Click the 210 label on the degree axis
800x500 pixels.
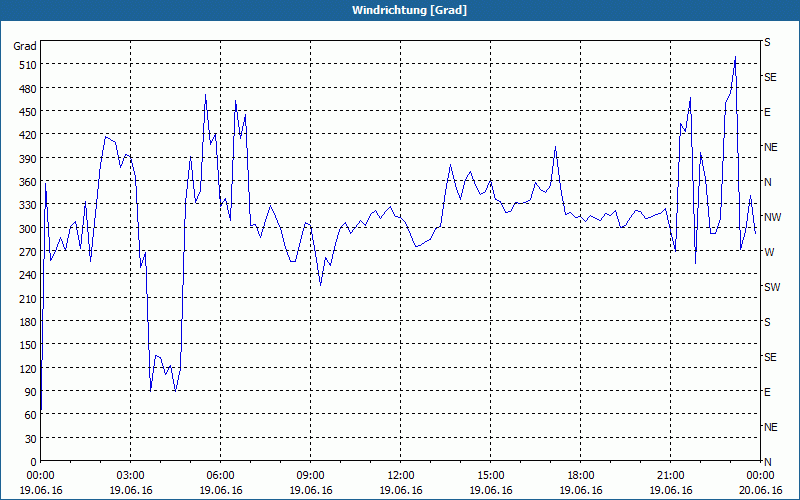tap(28, 298)
